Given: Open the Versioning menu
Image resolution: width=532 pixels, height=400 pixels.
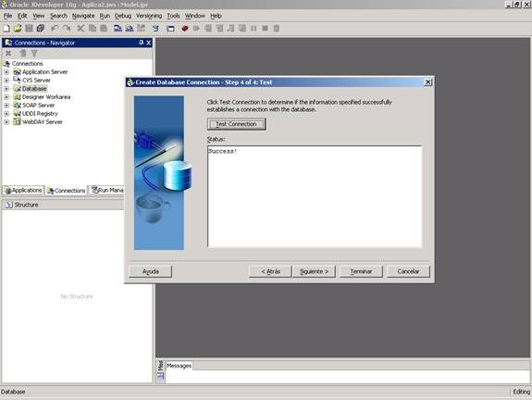Looking at the screenshot, I should point(149,16).
